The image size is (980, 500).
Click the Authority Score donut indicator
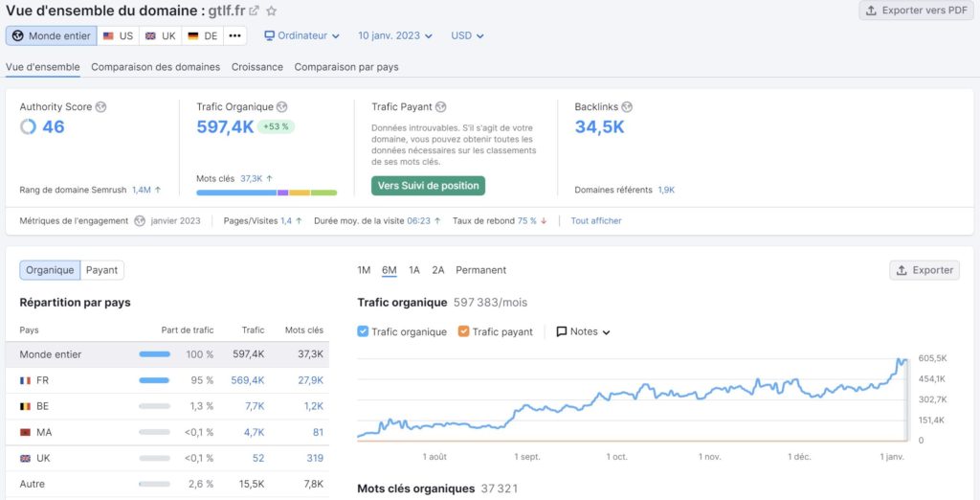click(28, 127)
